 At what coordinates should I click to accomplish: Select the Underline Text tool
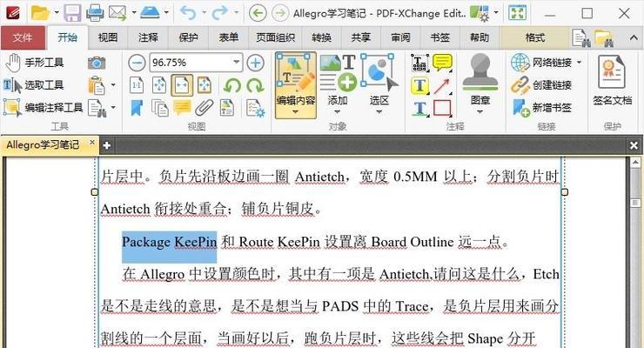tap(419, 108)
